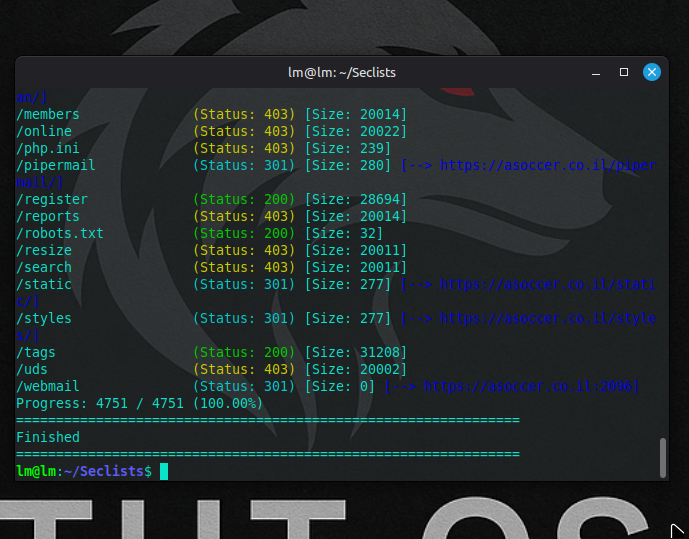Click the 'Size: 31208' value for /tags
The image size is (689, 539).
pyautogui.click(x=356, y=353)
